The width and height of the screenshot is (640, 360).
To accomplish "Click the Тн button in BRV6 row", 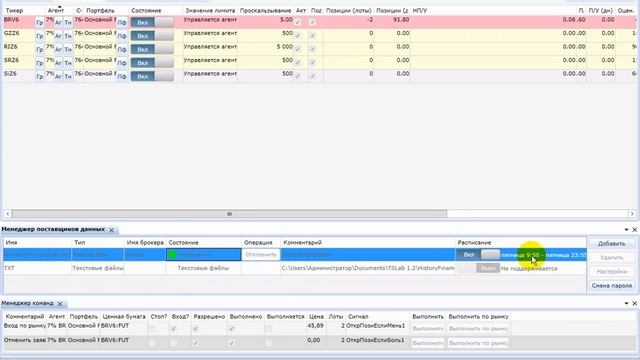I will 68,23.
